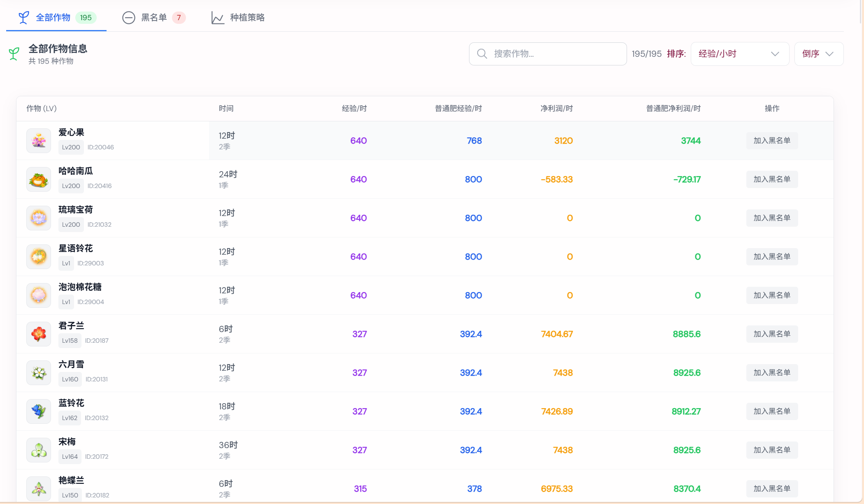The width and height of the screenshot is (864, 504).
Task: Click the 净利润/时 column header
Action: 557,109
